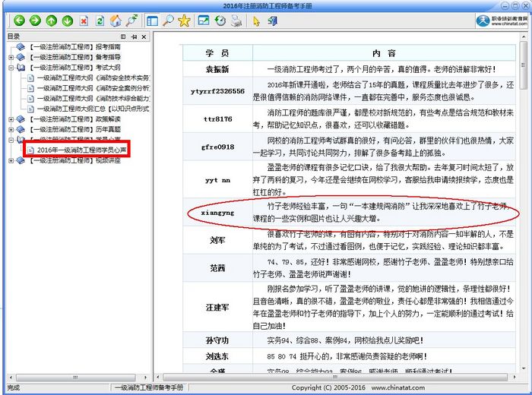The height and width of the screenshot is (395, 532).
Task: Click the contents tree horizontal scrollbar
Action: [x=76, y=377]
